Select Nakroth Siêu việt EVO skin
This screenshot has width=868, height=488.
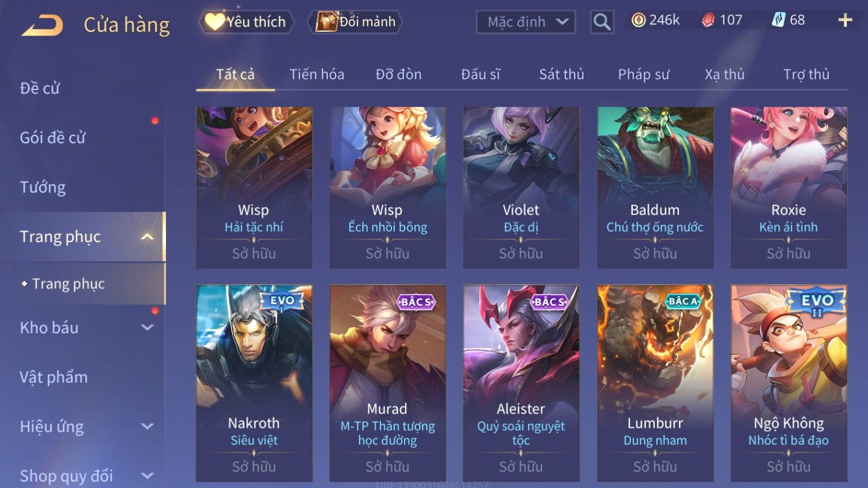(x=254, y=383)
